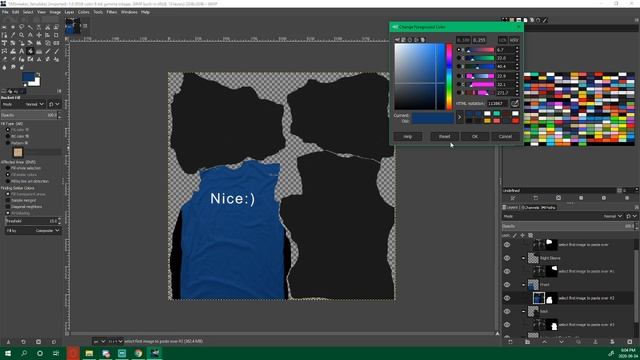640x360 pixels.
Task: Switch to the Paths tab
Action: 549,207
